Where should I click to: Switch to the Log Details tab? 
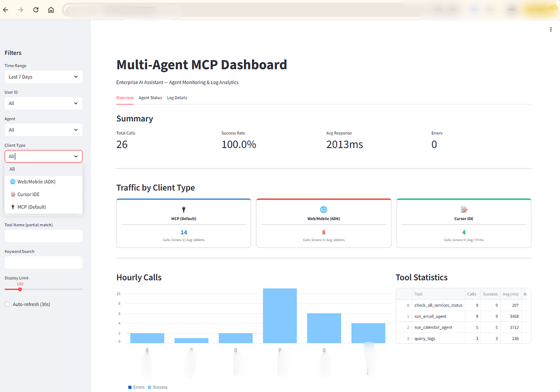pyautogui.click(x=177, y=97)
